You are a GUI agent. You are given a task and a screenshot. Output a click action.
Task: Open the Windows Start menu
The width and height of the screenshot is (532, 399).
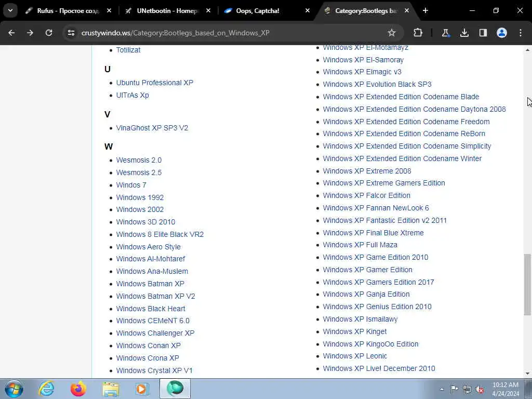point(14,389)
